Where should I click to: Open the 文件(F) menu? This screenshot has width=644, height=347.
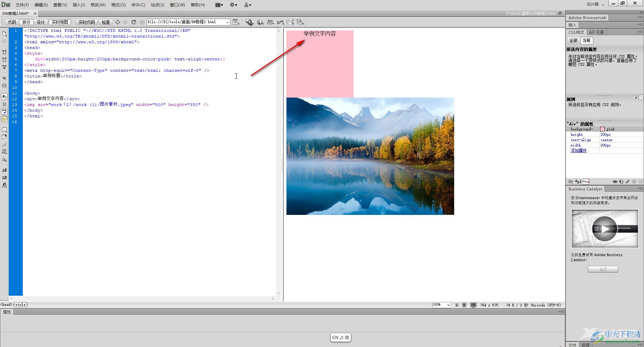(22, 5)
